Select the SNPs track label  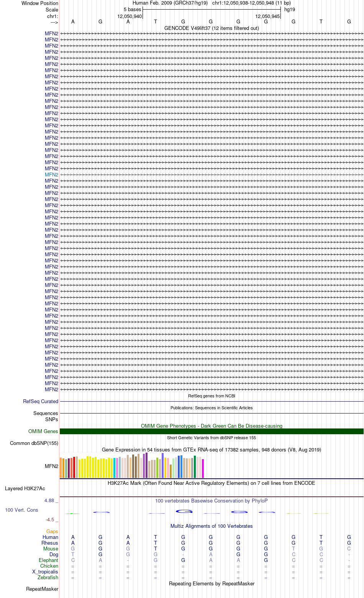pos(51,419)
